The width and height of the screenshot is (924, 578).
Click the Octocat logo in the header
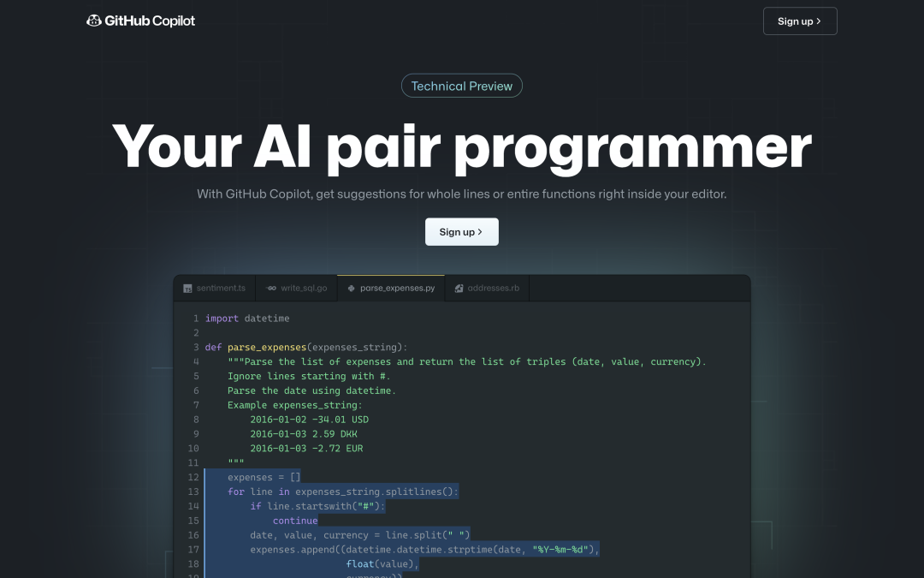tap(93, 20)
